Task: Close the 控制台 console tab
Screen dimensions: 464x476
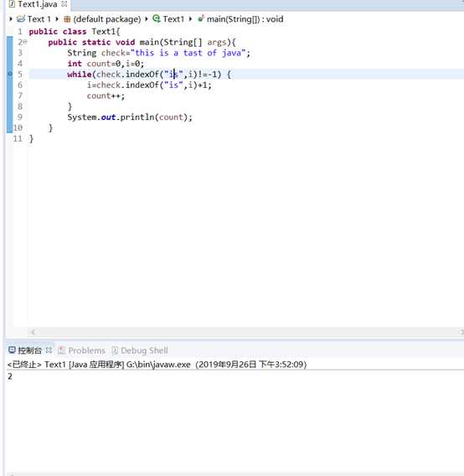Action: [49, 350]
